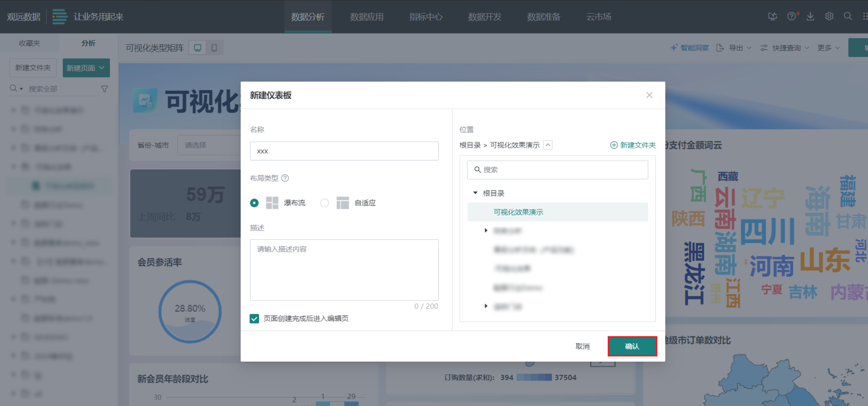Open the 新建页面 dropdown button
868x406 pixels.
(x=86, y=68)
